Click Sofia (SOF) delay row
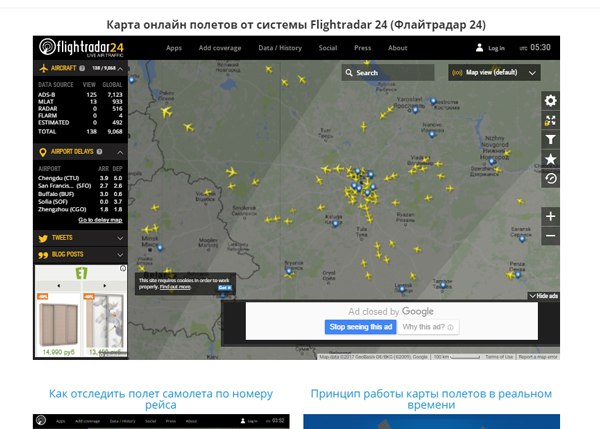 pos(80,201)
